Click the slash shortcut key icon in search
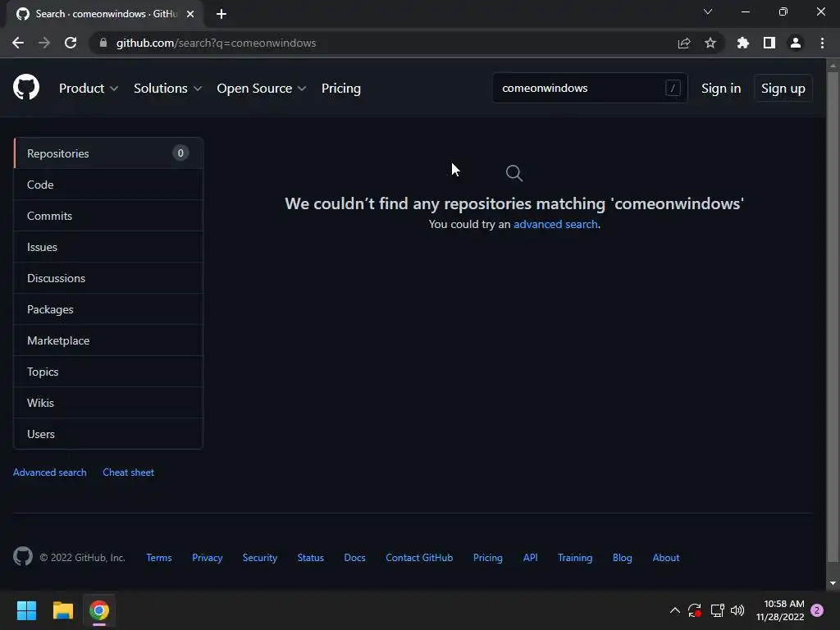The image size is (840, 630). tap(673, 88)
